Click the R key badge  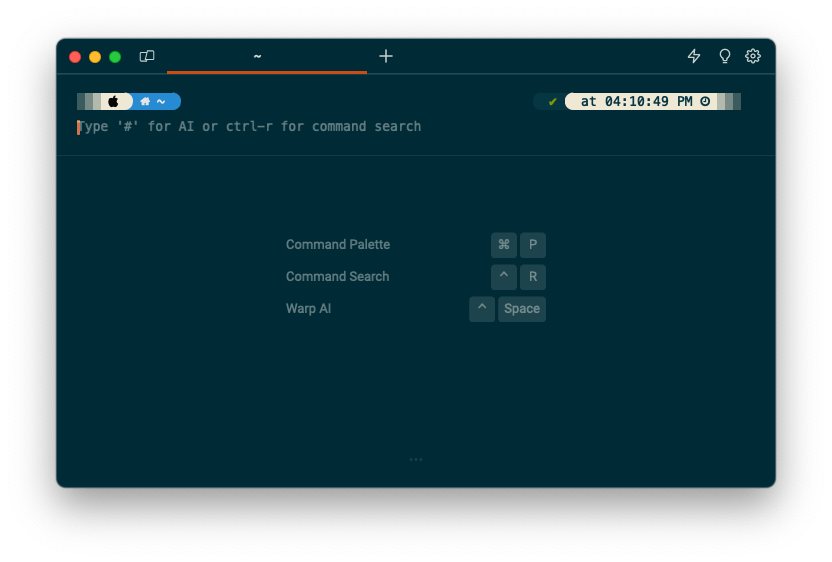pyautogui.click(x=533, y=277)
